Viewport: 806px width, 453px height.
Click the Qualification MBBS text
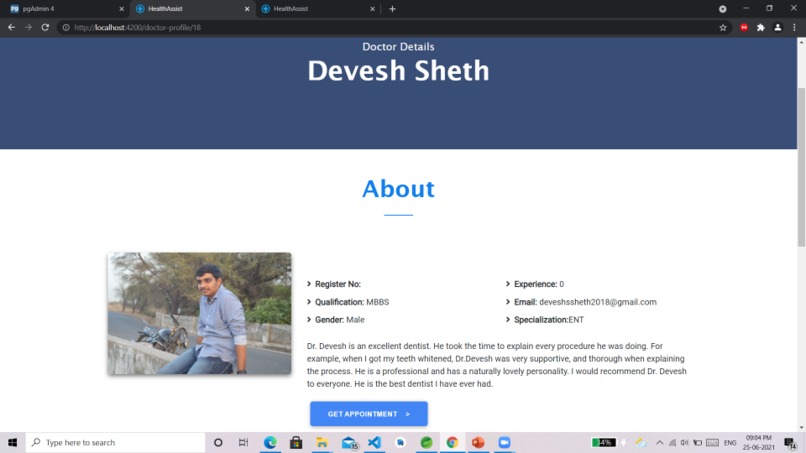(x=352, y=302)
